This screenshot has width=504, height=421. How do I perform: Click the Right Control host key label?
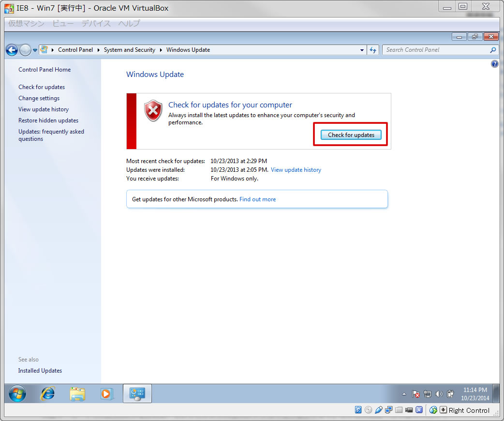coord(469,410)
